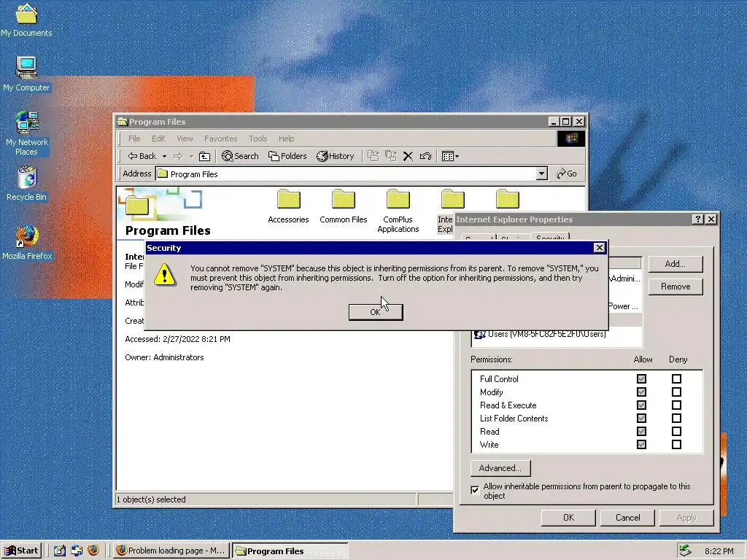
Task: Click the 8:22 PM clock
Action: point(719,551)
